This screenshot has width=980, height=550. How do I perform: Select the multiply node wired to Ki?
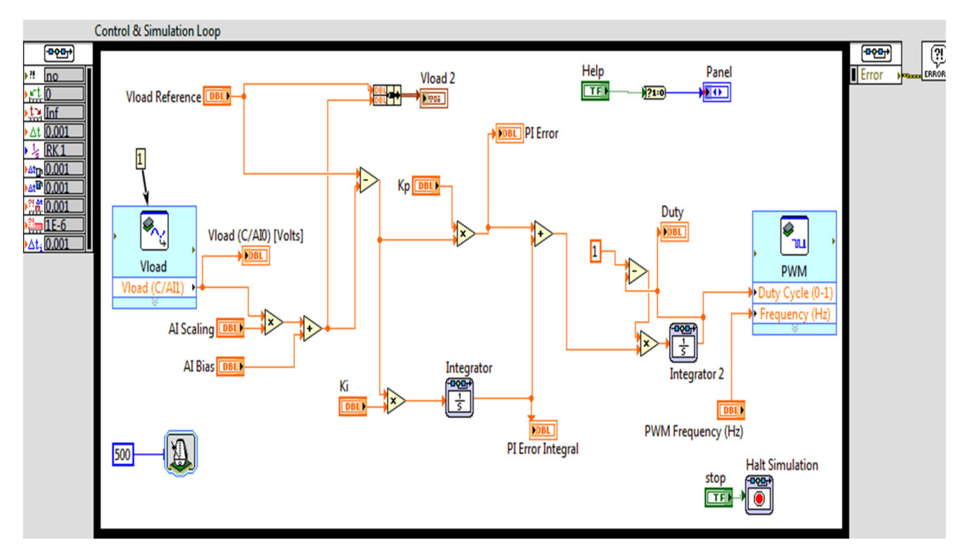click(x=396, y=400)
